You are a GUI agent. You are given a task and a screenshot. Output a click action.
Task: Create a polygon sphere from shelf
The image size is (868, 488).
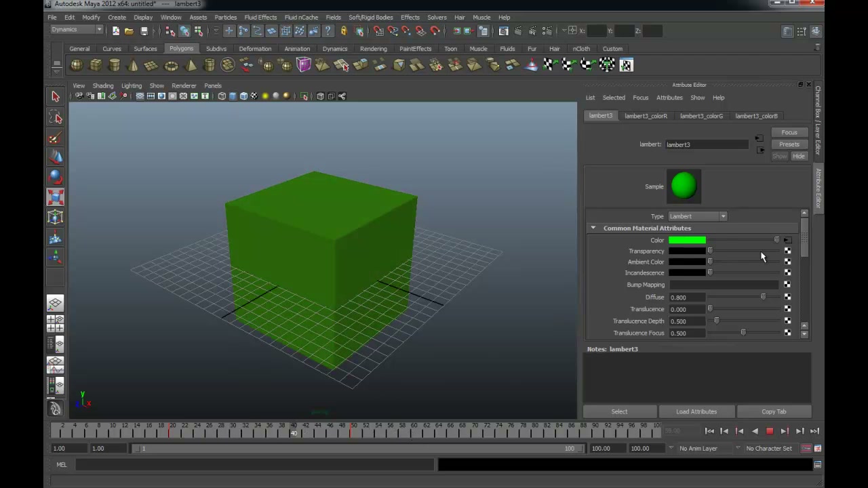coord(77,65)
